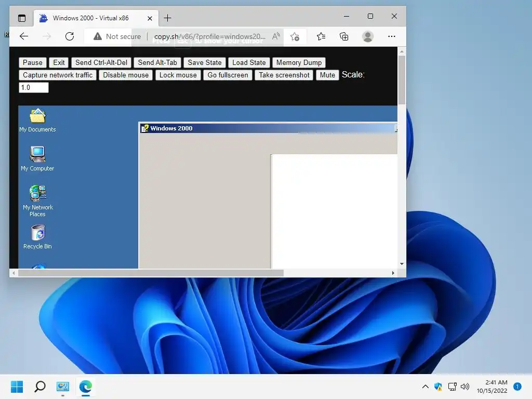Open the Favorites list icon
The width and height of the screenshot is (532, 399).
point(321,36)
